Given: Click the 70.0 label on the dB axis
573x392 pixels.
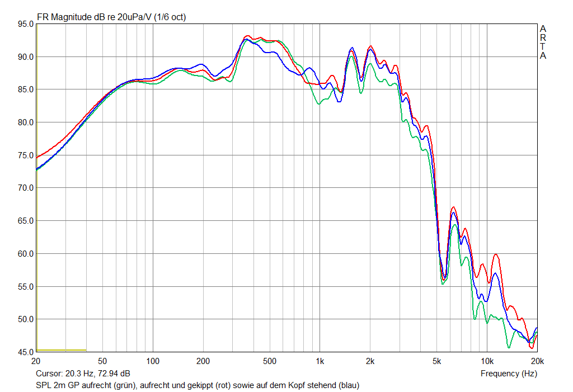Looking at the screenshot, I should pos(25,188).
